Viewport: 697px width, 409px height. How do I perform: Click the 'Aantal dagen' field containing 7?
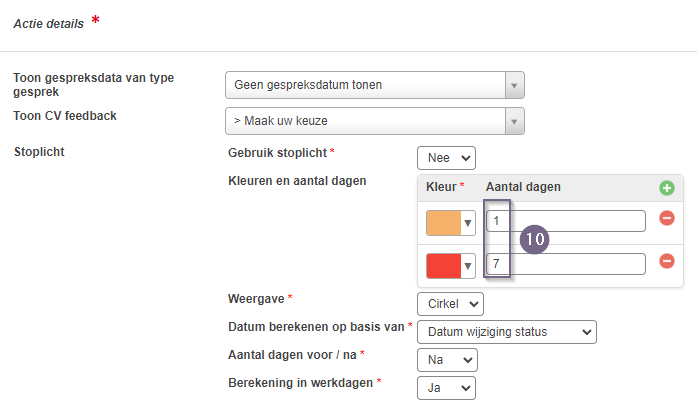(x=566, y=264)
